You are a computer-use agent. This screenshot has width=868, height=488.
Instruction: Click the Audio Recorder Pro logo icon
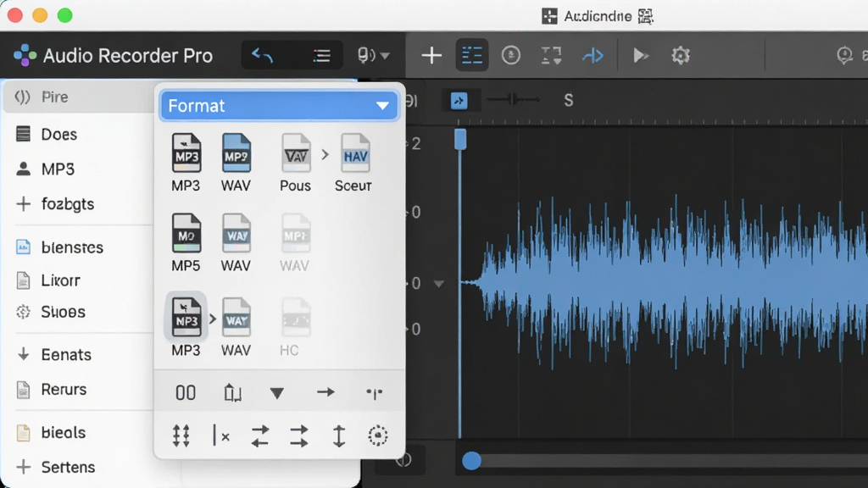[x=25, y=55]
